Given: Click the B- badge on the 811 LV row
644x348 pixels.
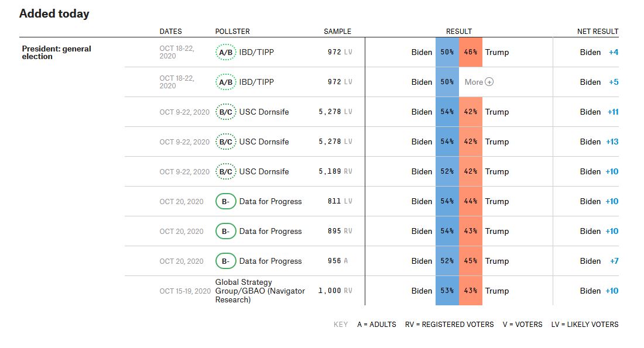Looking at the screenshot, I should coord(225,201).
